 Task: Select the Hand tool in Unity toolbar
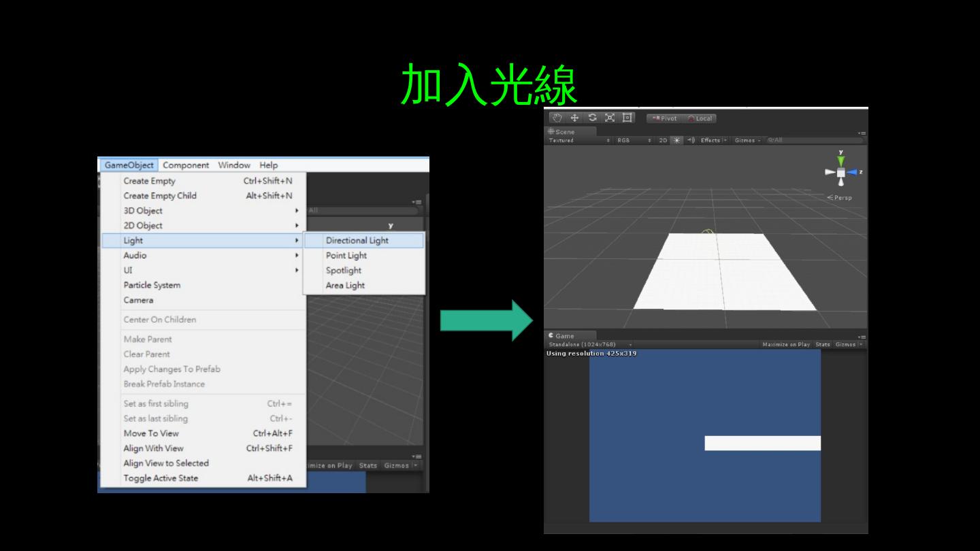tap(557, 118)
